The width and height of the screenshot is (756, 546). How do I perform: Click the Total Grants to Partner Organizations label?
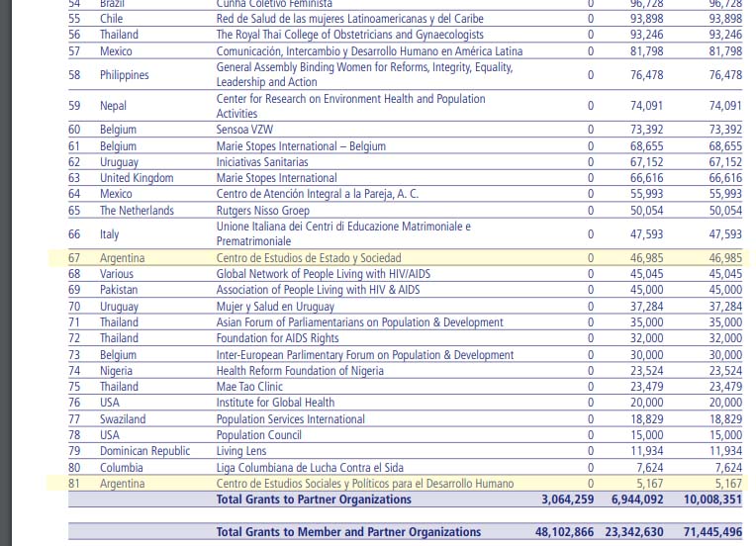(314, 500)
